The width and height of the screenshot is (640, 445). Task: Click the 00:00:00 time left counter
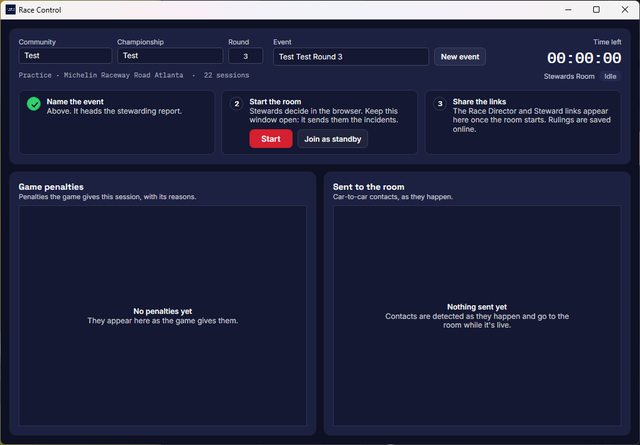584,58
